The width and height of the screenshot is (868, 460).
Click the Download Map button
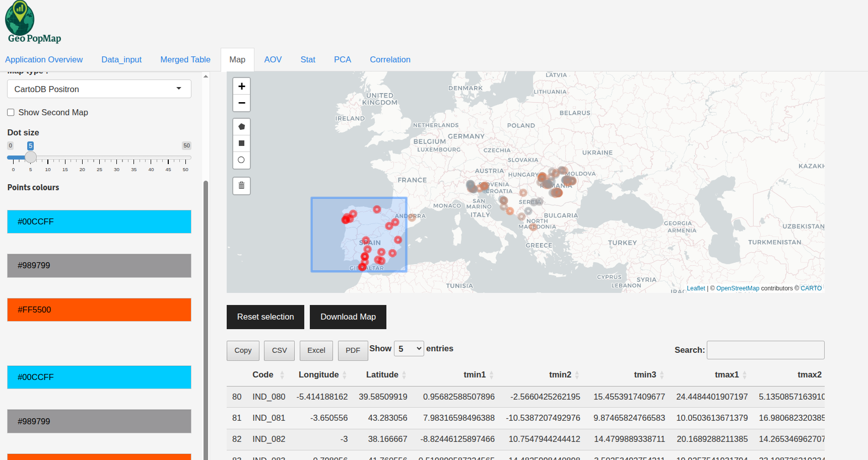click(348, 317)
